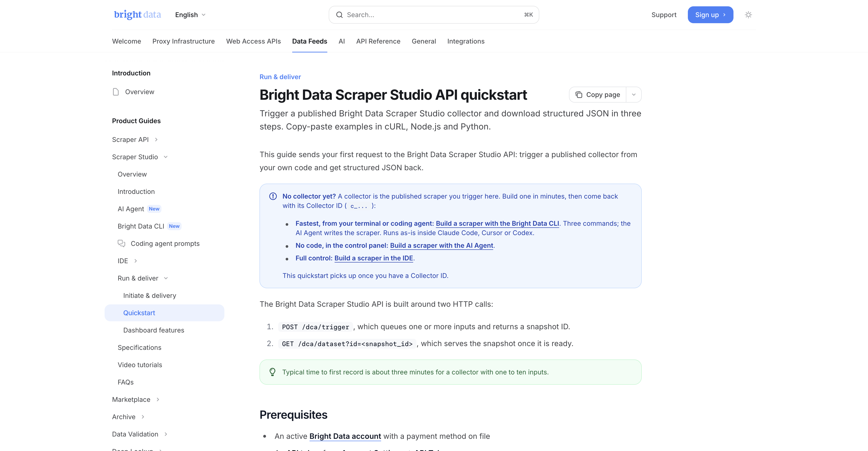Open the Integrations tab
Image resolution: width=868 pixels, height=451 pixels.
click(466, 41)
